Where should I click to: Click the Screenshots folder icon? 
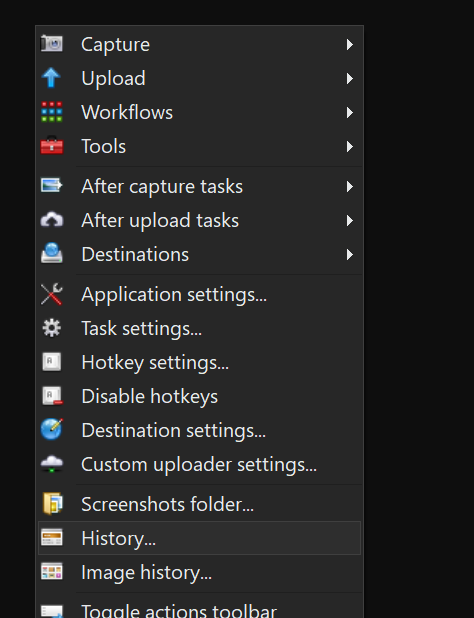click(x=52, y=503)
